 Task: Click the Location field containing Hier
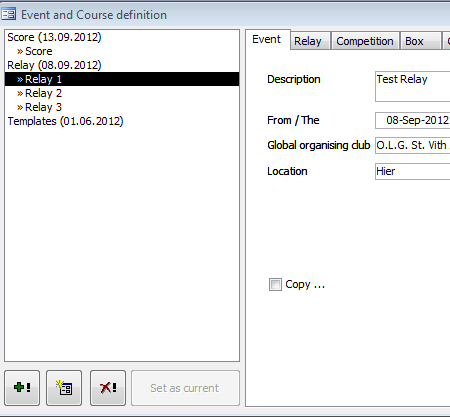(413, 171)
